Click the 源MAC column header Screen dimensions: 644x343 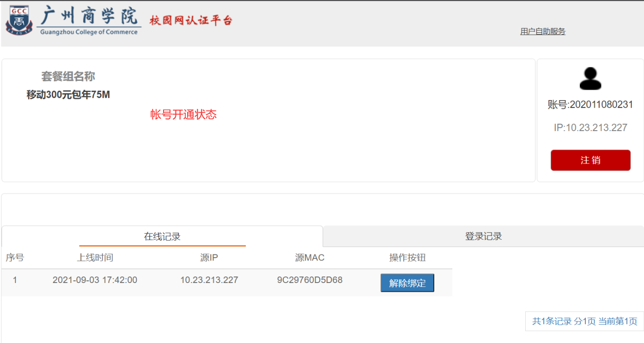point(310,258)
